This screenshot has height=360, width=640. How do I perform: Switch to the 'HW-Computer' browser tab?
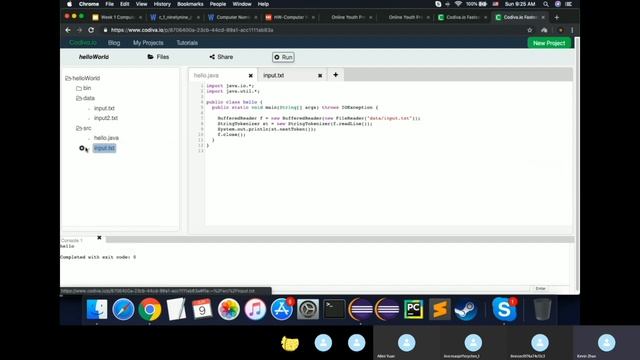pyautogui.click(x=290, y=17)
